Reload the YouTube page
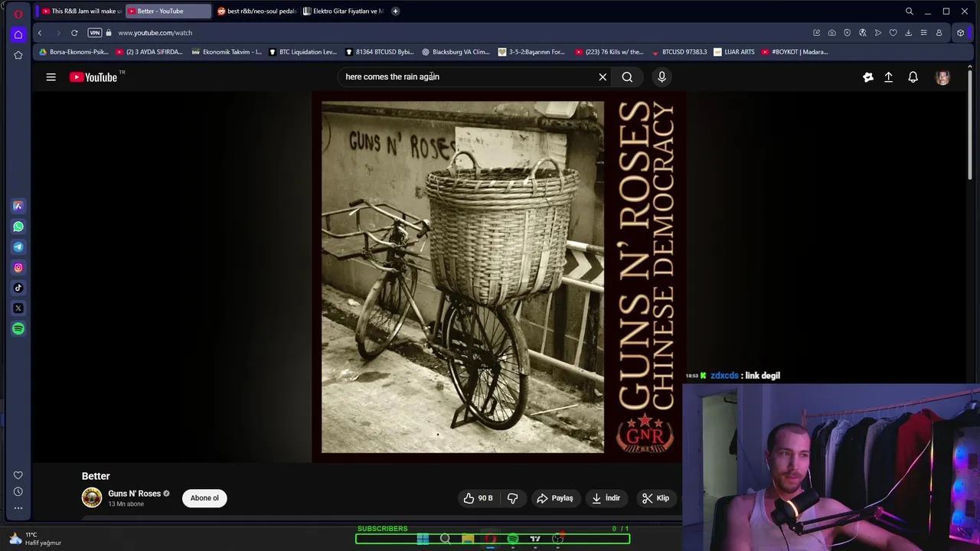Image resolution: width=980 pixels, height=551 pixels. tap(74, 33)
